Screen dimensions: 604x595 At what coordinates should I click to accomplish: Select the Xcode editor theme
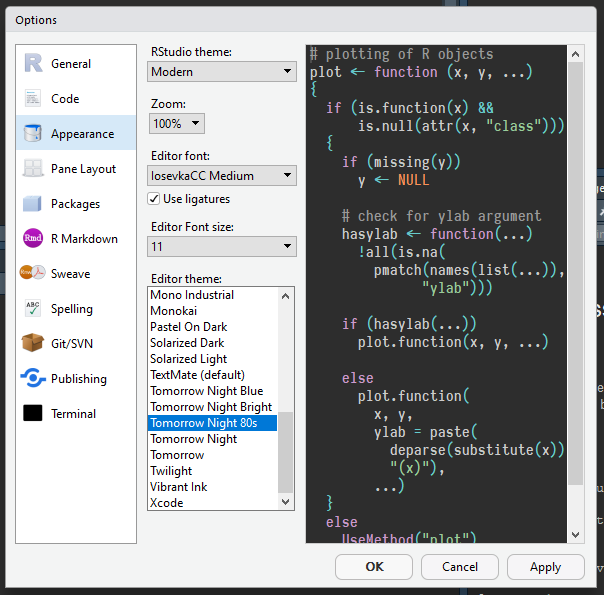click(x=213, y=503)
